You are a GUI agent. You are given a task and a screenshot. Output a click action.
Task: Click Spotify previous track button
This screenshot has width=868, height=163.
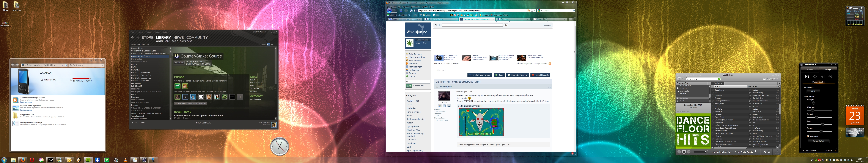(x=679, y=152)
